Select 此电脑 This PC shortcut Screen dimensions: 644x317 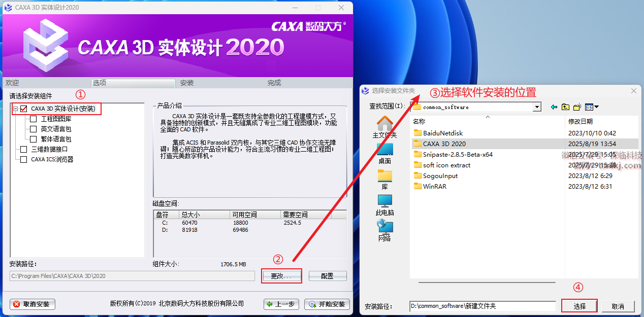pos(384,205)
